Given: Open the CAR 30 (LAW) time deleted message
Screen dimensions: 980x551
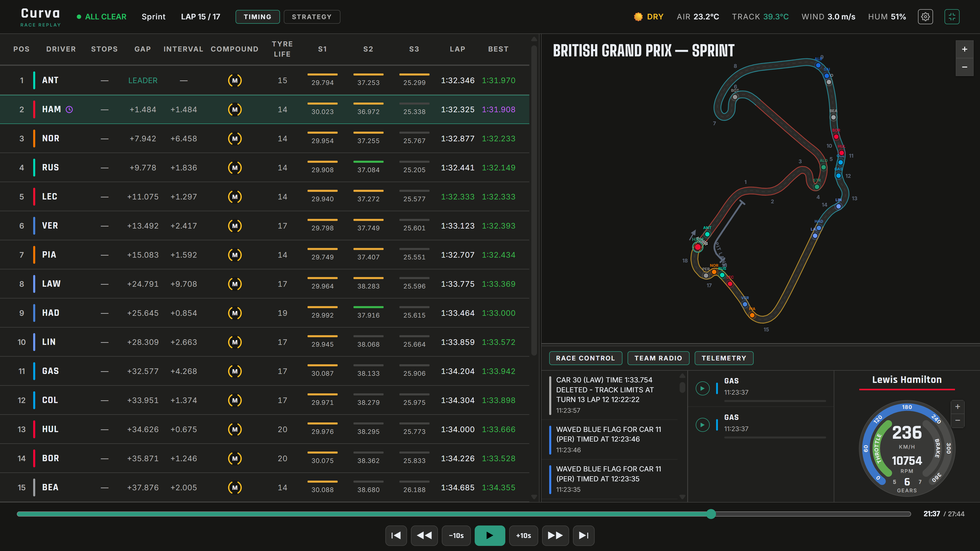Looking at the screenshot, I should (609, 395).
